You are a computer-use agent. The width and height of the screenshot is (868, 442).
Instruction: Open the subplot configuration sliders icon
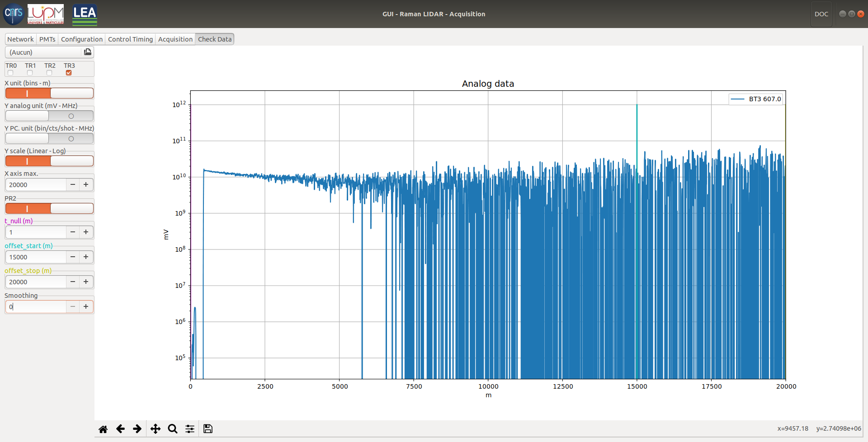190,429
